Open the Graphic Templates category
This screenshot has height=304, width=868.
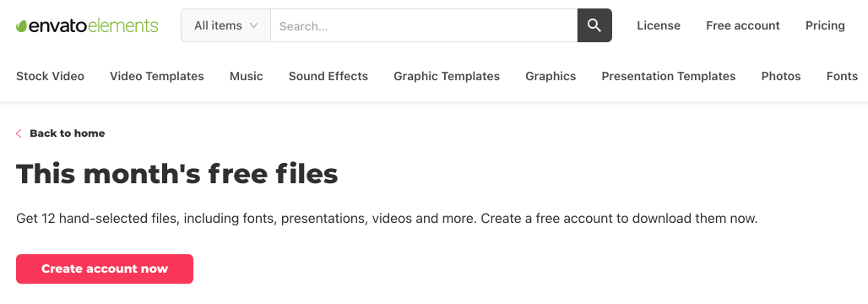tap(447, 76)
